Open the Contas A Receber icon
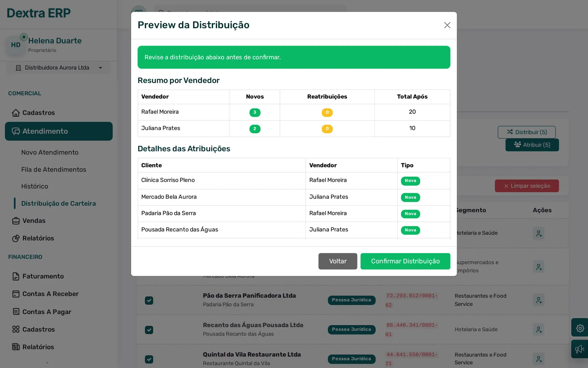Screen dimensions: 588x368 click(x=16, y=294)
